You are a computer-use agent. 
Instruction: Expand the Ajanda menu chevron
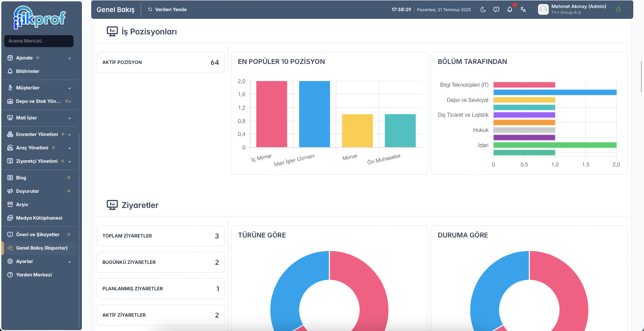pos(69,58)
